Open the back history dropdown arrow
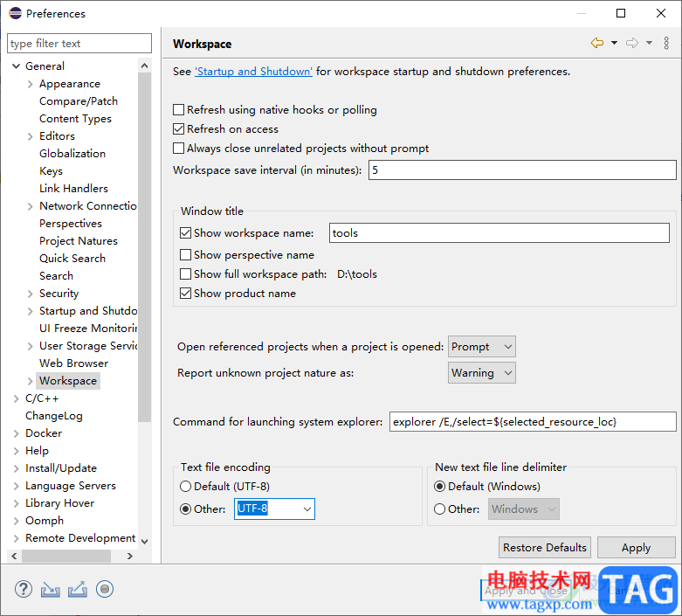 coord(614,43)
